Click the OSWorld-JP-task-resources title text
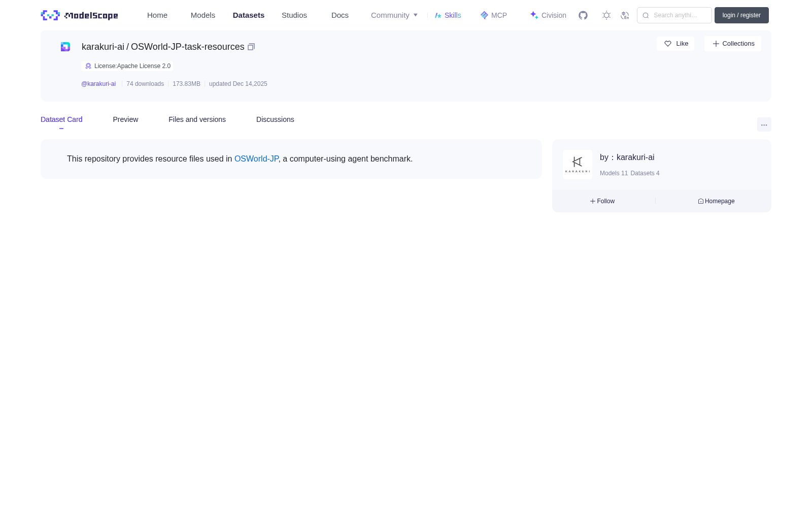812x508 pixels. coord(188,47)
